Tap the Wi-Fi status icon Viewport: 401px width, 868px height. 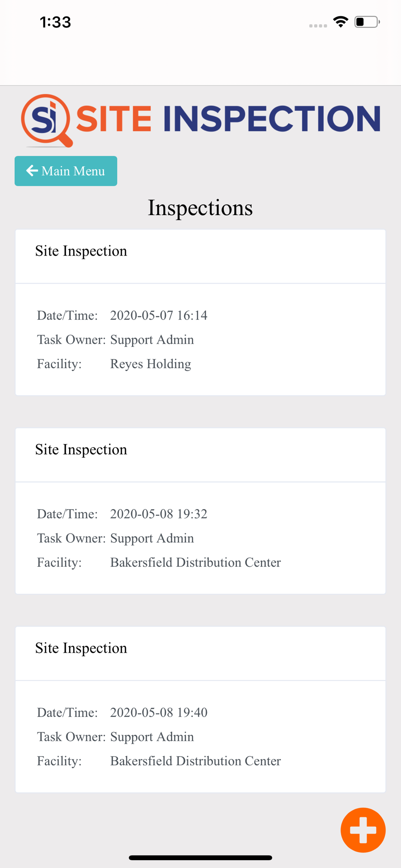[x=341, y=22]
